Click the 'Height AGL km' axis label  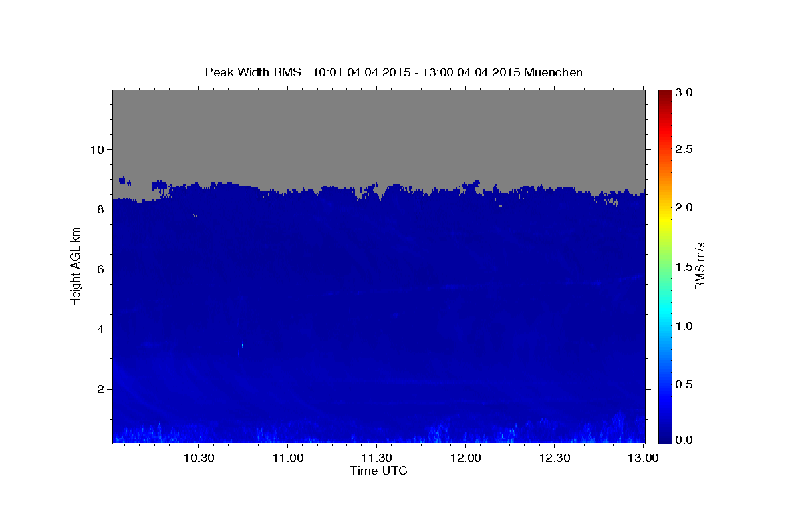[76, 266]
